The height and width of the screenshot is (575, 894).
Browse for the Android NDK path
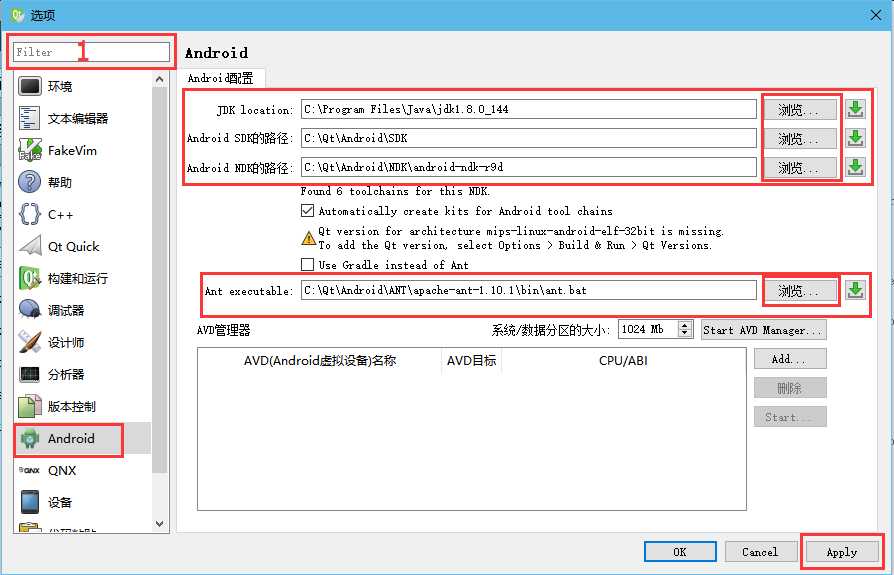coord(799,168)
